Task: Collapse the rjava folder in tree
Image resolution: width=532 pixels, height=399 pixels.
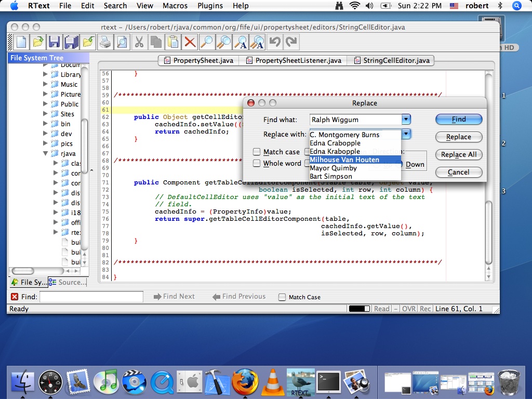Action: [46, 154]
